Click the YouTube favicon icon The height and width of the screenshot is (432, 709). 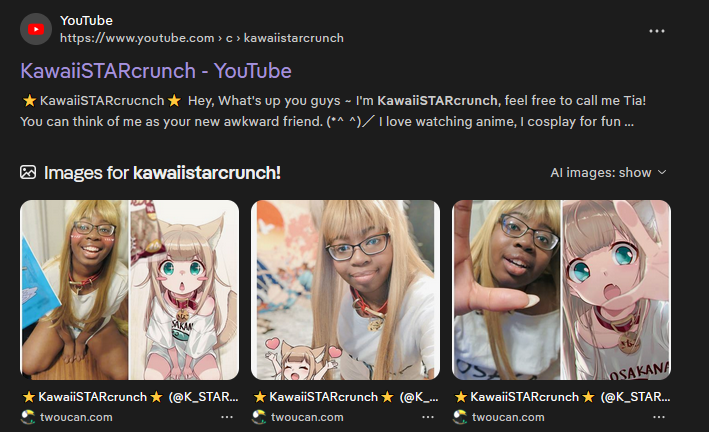coord(36,29)
